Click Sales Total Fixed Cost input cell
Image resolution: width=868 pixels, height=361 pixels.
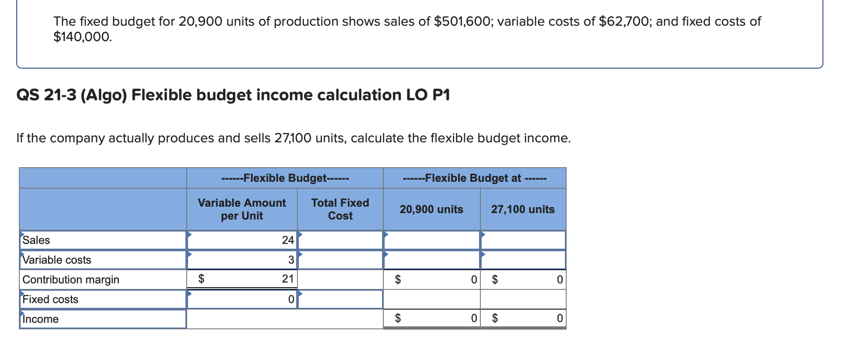340,240
